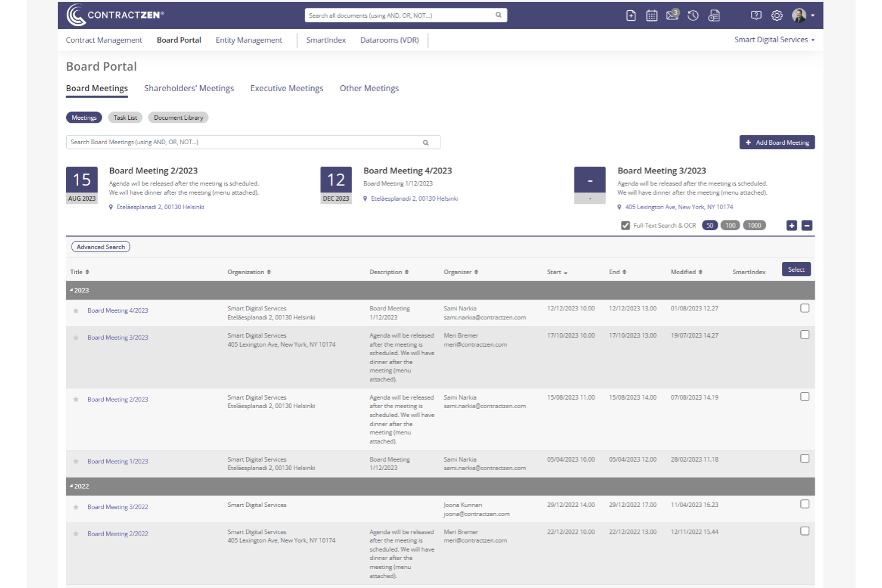Select the Task List pill
The width and height of the screenshot is (882, 588).
click(x=125, y=117)
